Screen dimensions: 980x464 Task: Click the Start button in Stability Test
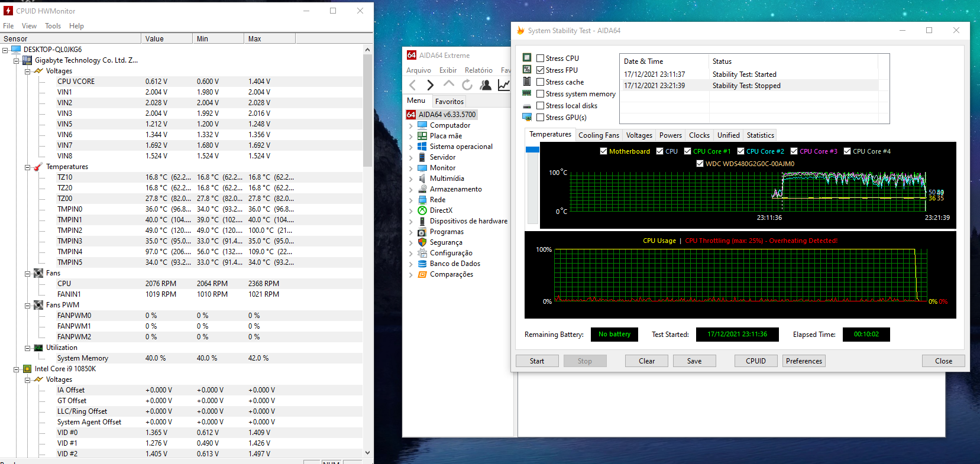tap(537, 361)
